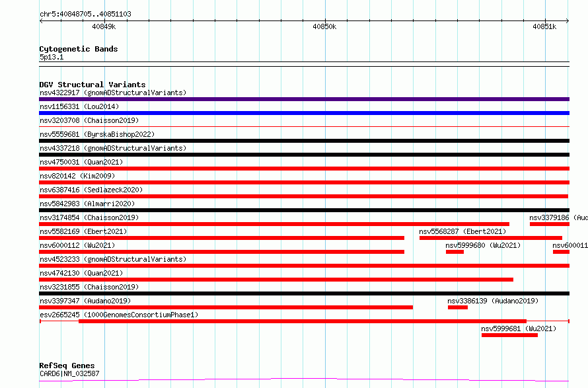Screen dimensions: 588x388
Task: Select the short red bar under nsv3386139
Action: pos(457,307)
